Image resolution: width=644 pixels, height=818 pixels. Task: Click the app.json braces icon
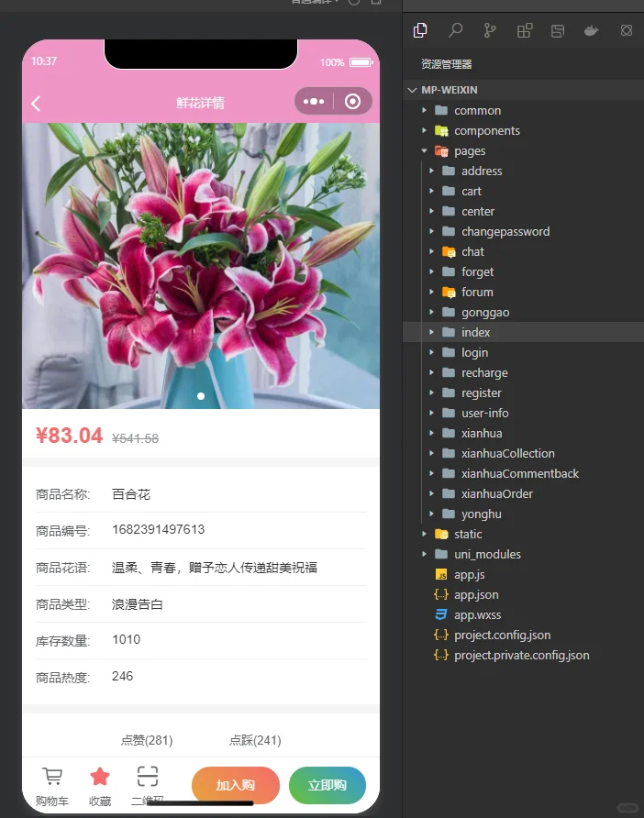tap(441, 595)
